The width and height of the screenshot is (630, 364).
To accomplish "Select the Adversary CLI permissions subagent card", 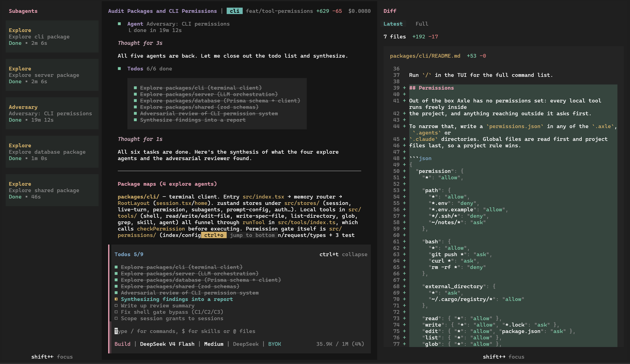I will 52,114.
